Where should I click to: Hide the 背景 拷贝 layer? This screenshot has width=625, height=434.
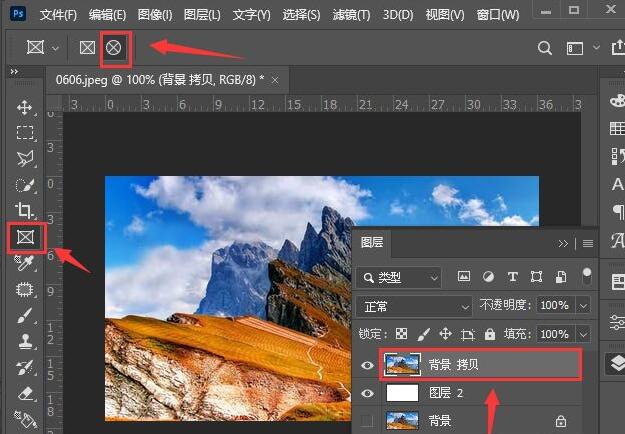click(x=367, y=365)
